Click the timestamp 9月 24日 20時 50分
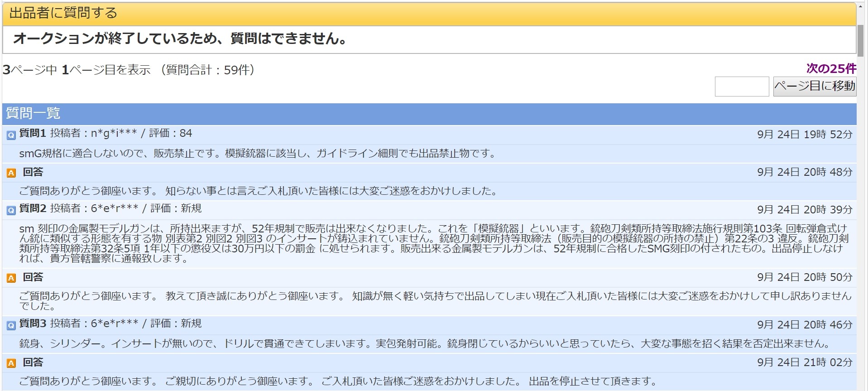 805,277
